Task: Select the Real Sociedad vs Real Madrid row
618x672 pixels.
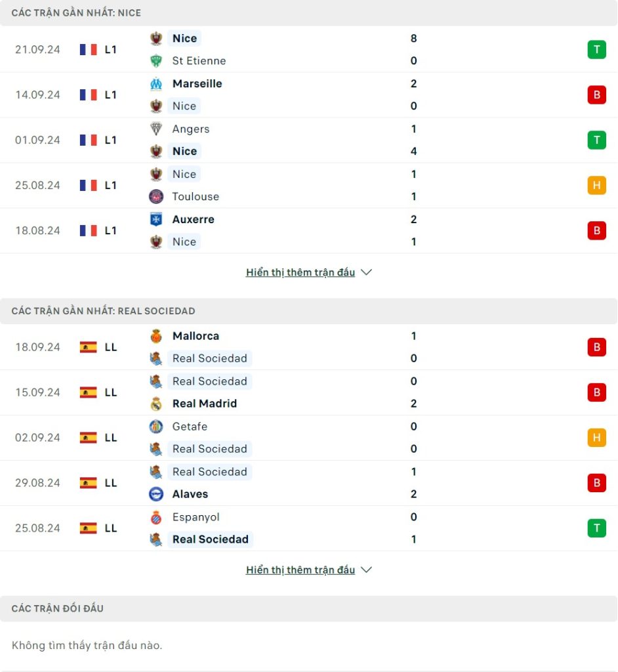Action: pyautogui.click(x=308, y=392)
